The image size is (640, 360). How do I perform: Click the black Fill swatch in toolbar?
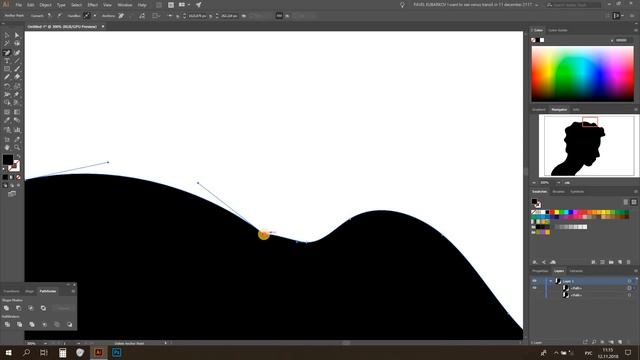tap(8, 160)
